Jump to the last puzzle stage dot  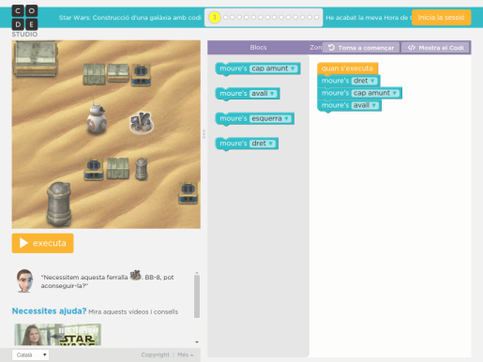(x=316, y=17)
